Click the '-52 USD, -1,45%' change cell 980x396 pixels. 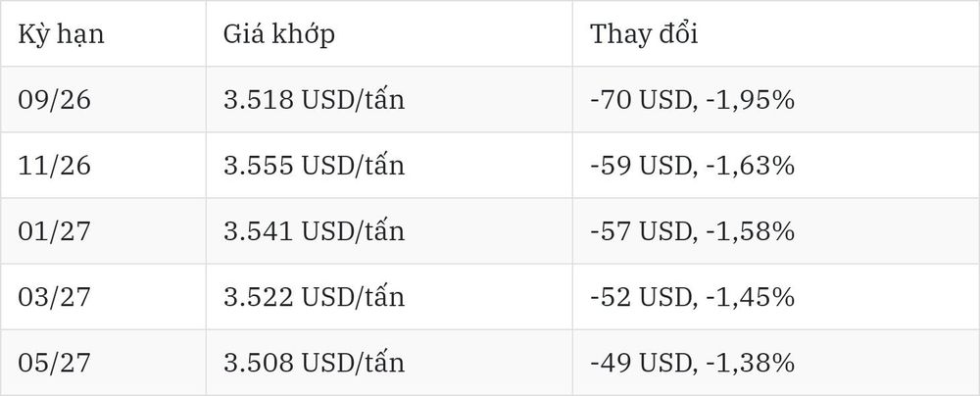(775, 297)
